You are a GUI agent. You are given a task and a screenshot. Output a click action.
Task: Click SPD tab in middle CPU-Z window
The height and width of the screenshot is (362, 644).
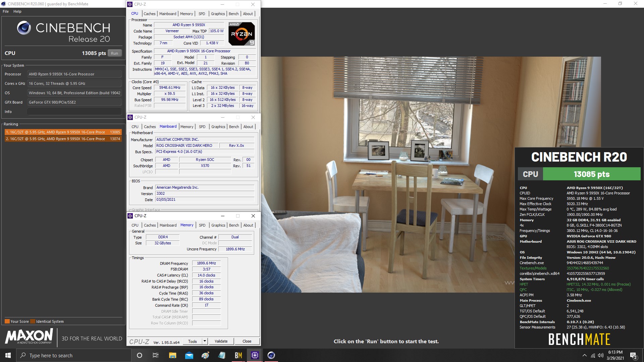coord(202,127)
